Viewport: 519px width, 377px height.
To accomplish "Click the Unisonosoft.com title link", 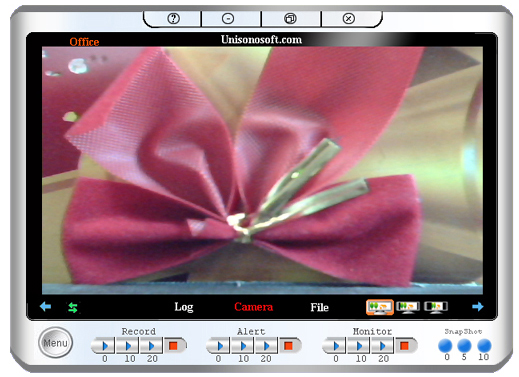I will click(x=261, y=40).
